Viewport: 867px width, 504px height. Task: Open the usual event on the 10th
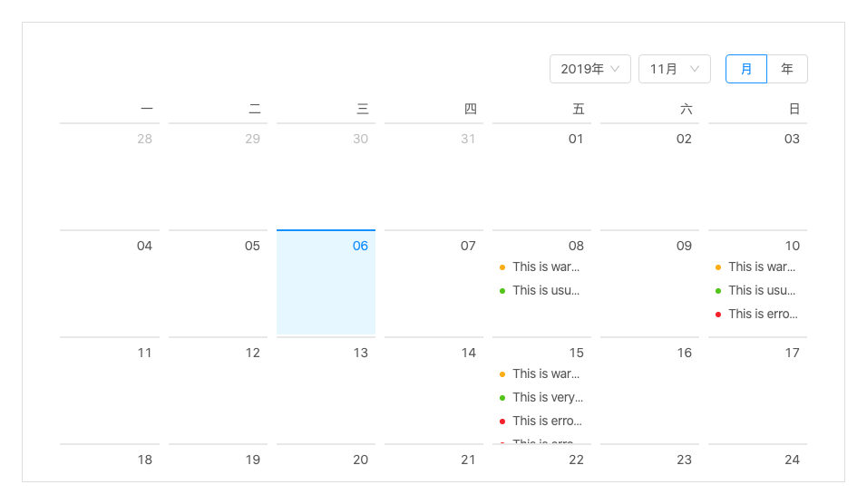click(x=761, y=290)
